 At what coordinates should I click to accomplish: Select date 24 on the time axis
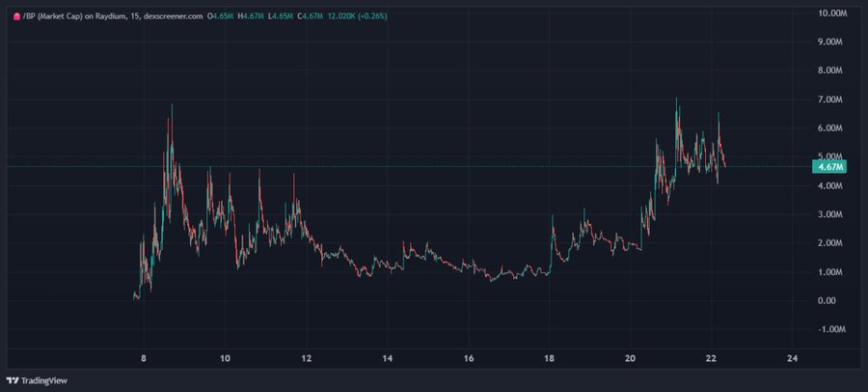[x=793, y=359]
